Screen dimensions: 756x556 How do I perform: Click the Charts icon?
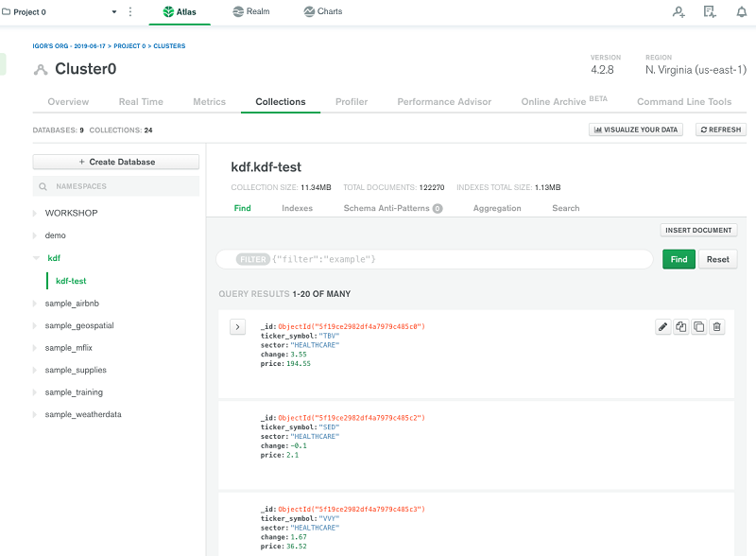309,11
